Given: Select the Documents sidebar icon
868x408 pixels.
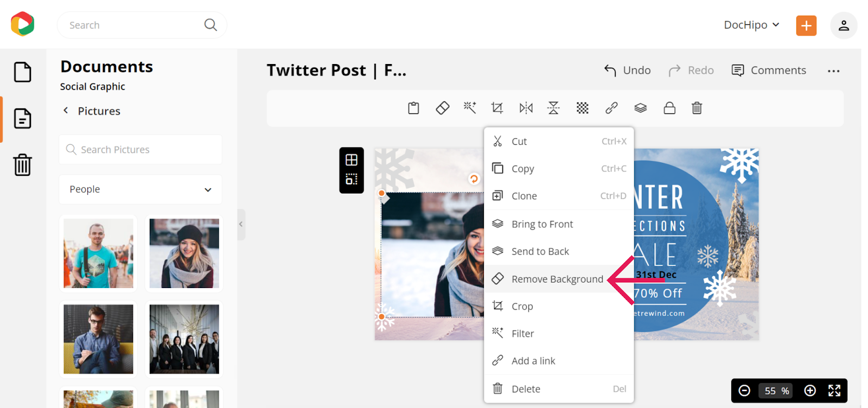Looking at the screenshot, I should pyautogui.click(x=22, y=118).
